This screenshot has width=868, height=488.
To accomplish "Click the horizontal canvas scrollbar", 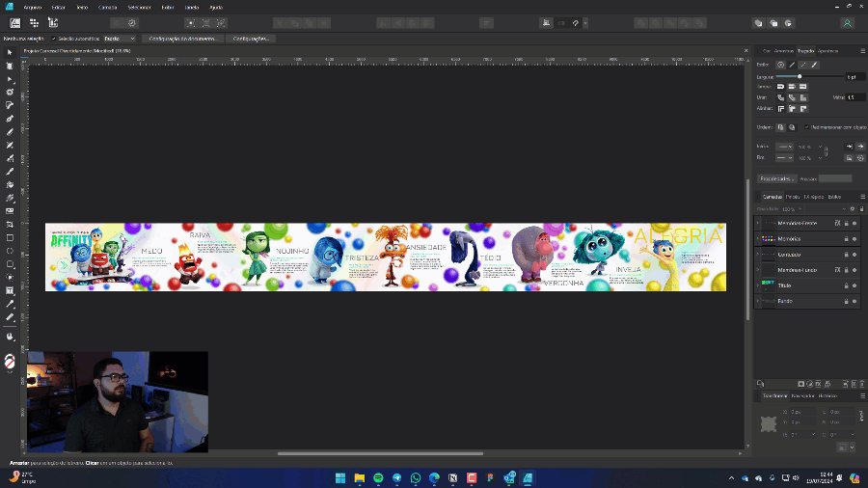I will click(x=380, y=453).
